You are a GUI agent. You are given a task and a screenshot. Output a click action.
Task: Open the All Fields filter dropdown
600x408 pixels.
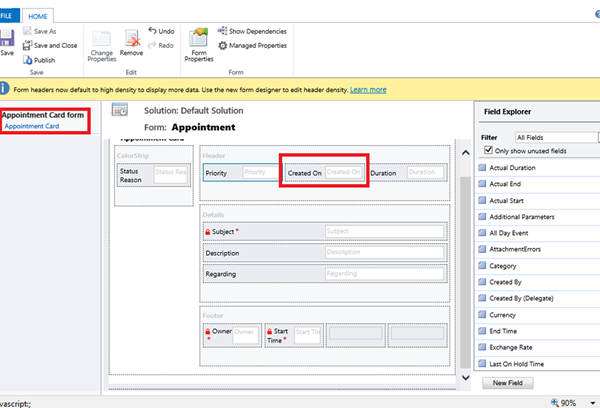555,136
